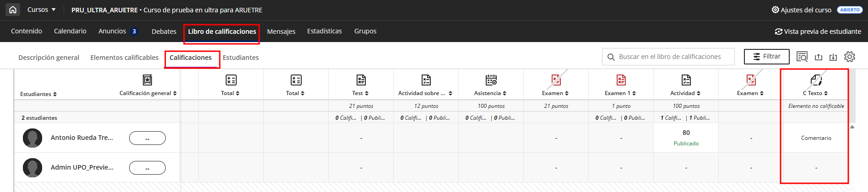Open sort options for Actividad column
The image size is (868, 192).
click(x=699, y=93)
